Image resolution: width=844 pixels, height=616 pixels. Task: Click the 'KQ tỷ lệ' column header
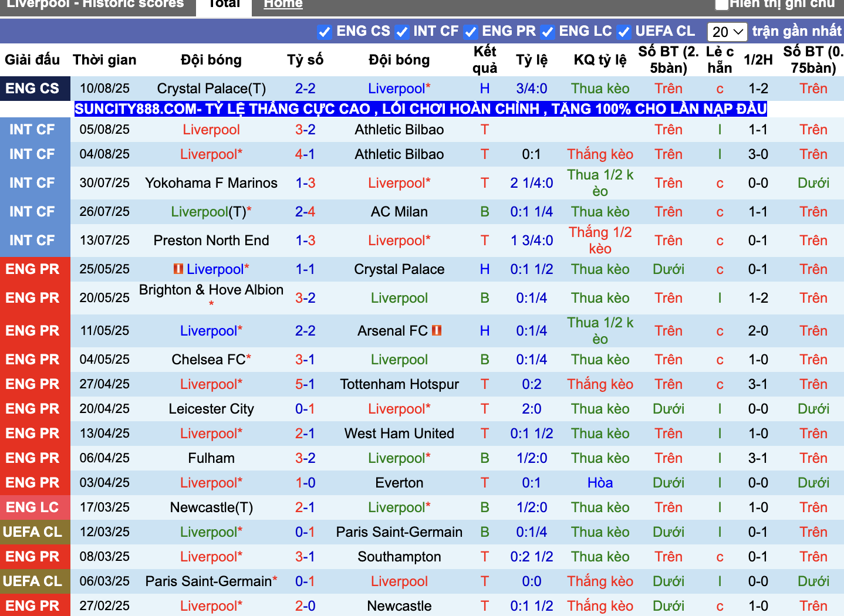[x=600, y=60]
